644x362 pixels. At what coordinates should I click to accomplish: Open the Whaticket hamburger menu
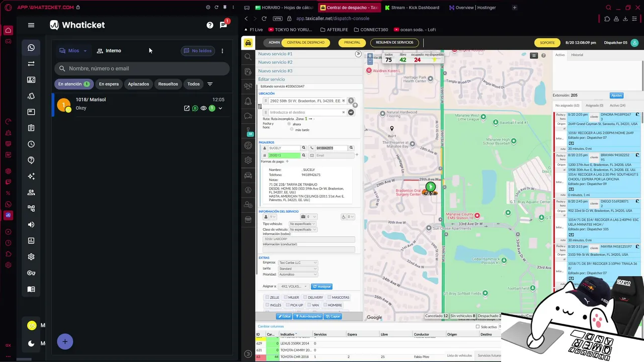pyautogui.click(x=31, y=25)
